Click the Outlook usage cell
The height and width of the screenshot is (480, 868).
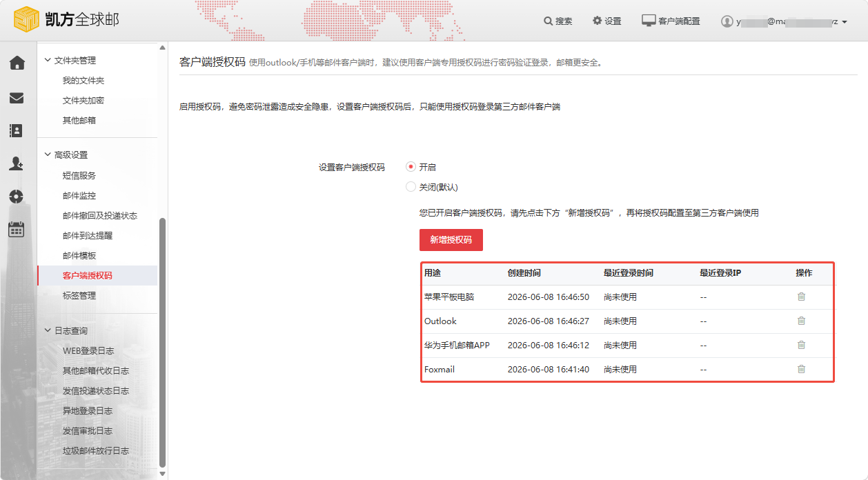[440, 321]
